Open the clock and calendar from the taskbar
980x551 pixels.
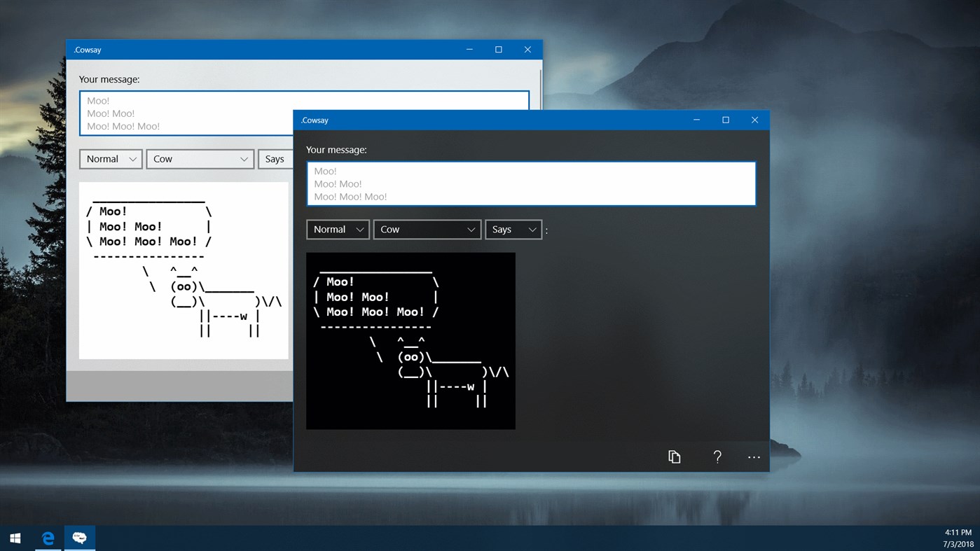pos(958,538)
